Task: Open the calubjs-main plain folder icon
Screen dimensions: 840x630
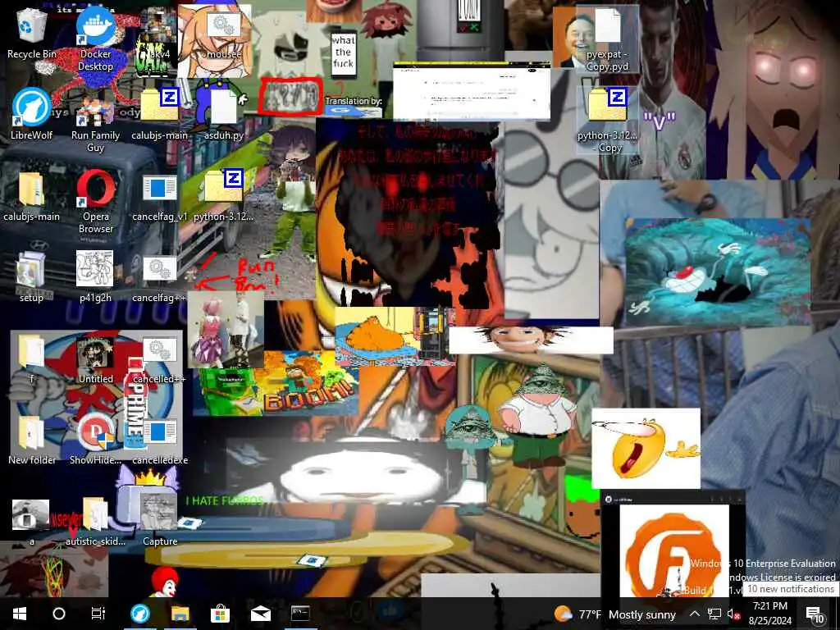Action: [x=32, y=196]
